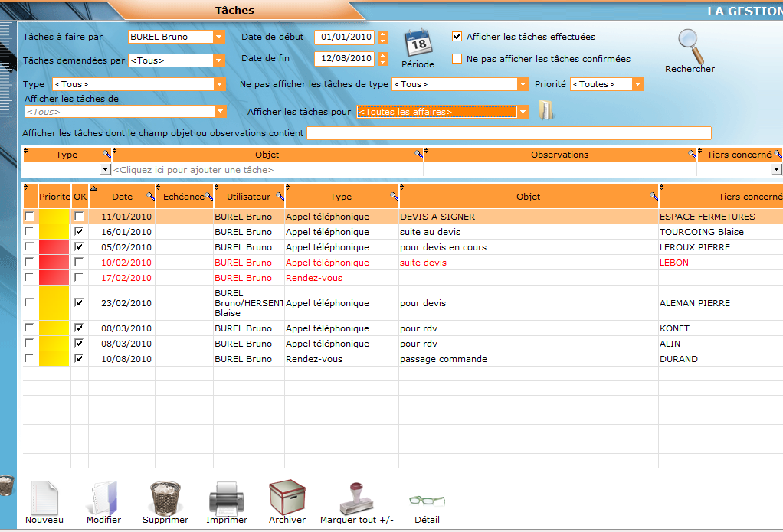
Task: Click search icon in Observations header
Action: point(692,154)
